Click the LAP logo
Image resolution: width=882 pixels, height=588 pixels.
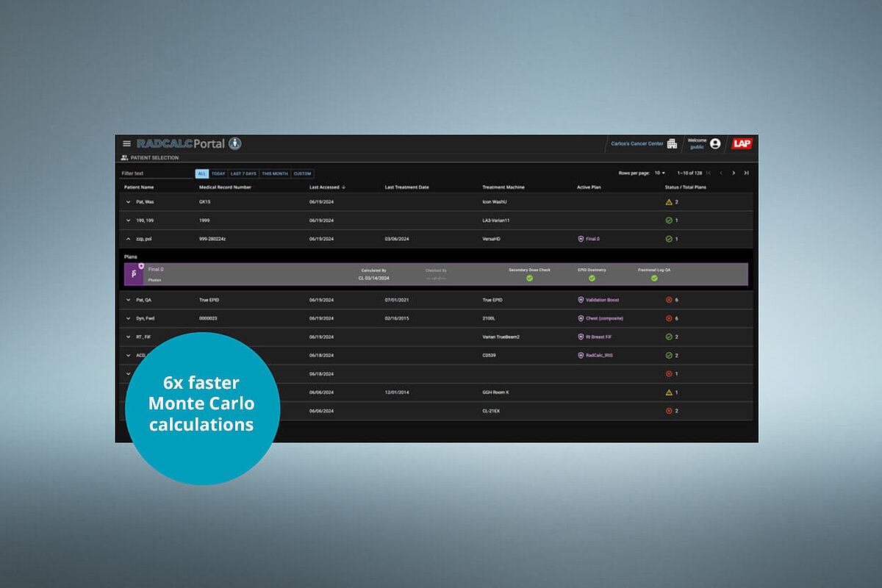click(742, 144)
